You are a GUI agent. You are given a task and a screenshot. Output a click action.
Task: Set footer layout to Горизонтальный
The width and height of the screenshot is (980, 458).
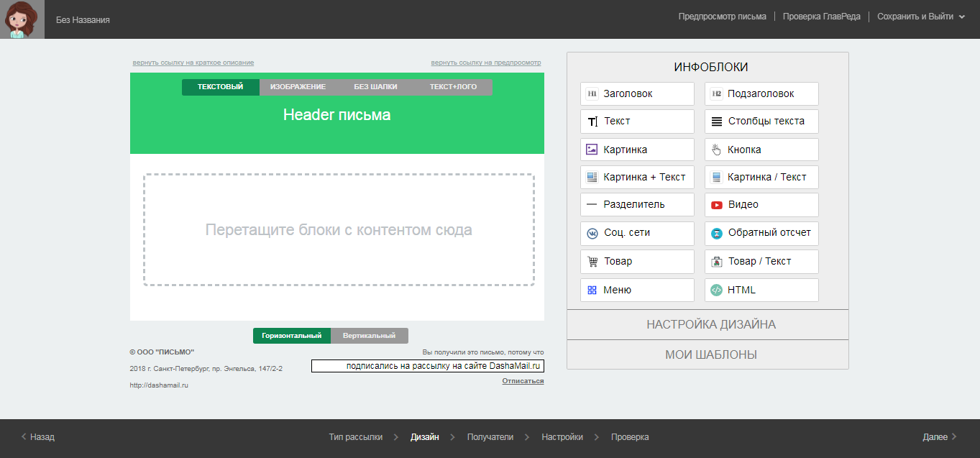pos(291,336)
